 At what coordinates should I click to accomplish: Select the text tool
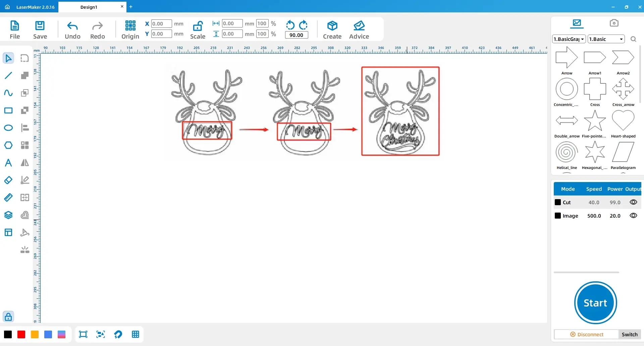click(x=8, y=163)
